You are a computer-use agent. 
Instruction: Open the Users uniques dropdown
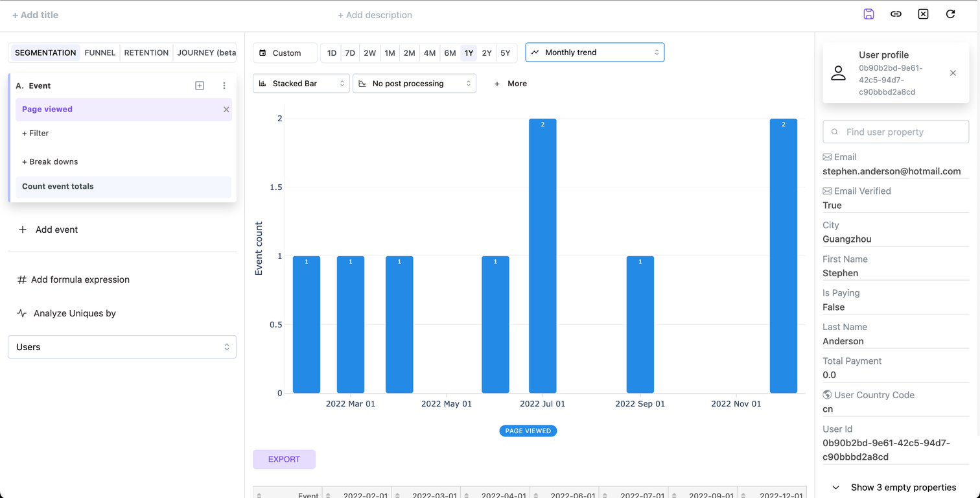122,347
